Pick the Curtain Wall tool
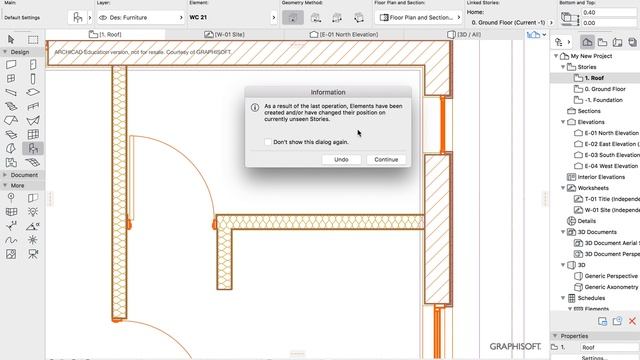The width and height of the screenshot is (640, 360). pyautogui.click(x=33, y=134)
